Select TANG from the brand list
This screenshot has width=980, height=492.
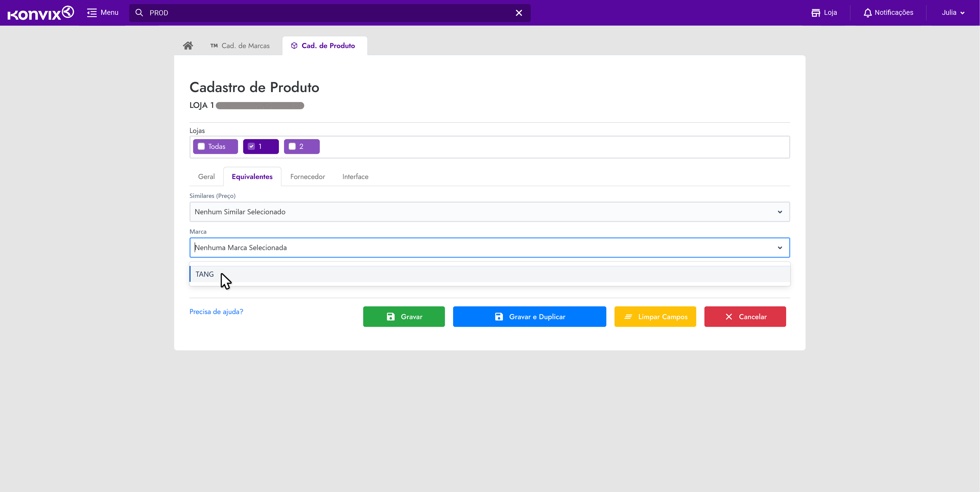coord(205,275)
